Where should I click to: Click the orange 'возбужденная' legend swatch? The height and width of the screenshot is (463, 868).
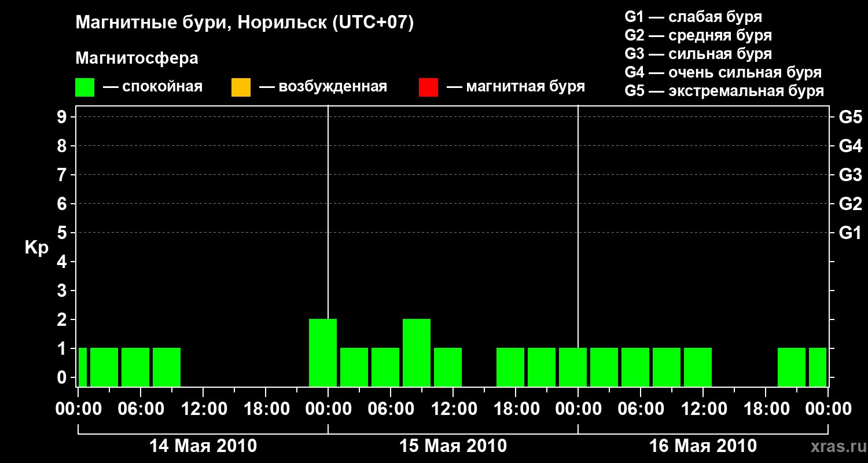(241, 87)
